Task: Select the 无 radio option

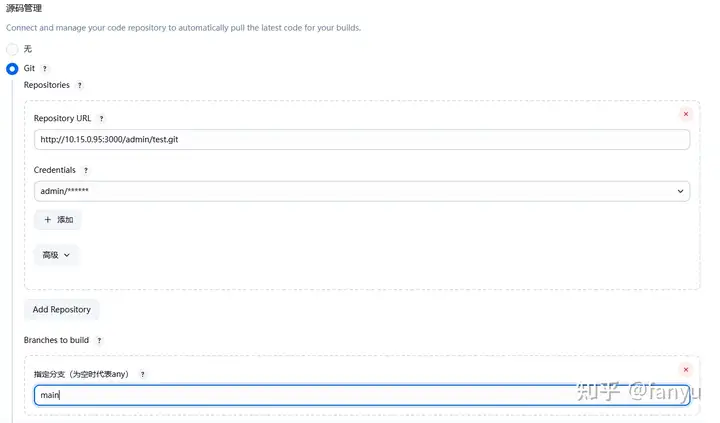Action: pos(12,49)
